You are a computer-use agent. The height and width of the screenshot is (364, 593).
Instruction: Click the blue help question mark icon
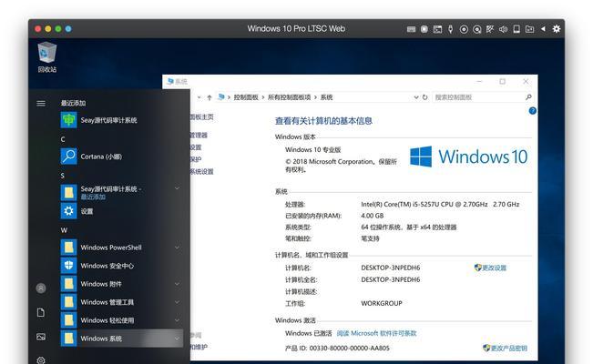coord(533,111)
